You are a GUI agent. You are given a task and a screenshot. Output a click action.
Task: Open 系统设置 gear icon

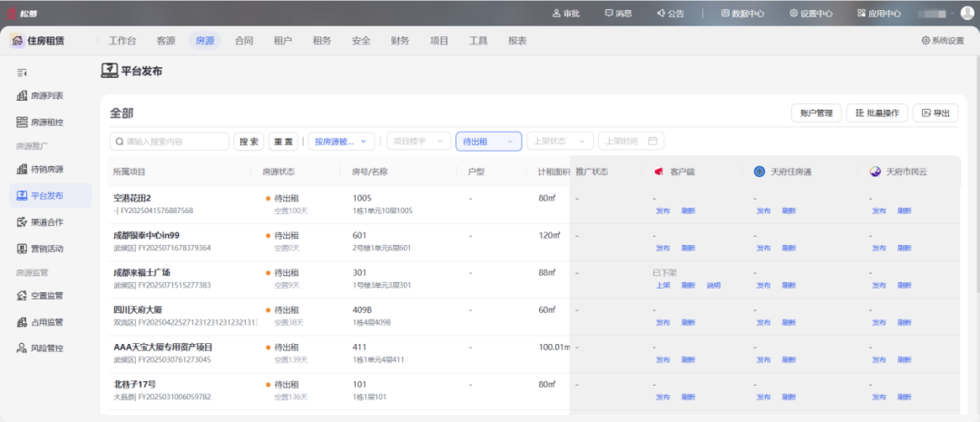[926, 41]
